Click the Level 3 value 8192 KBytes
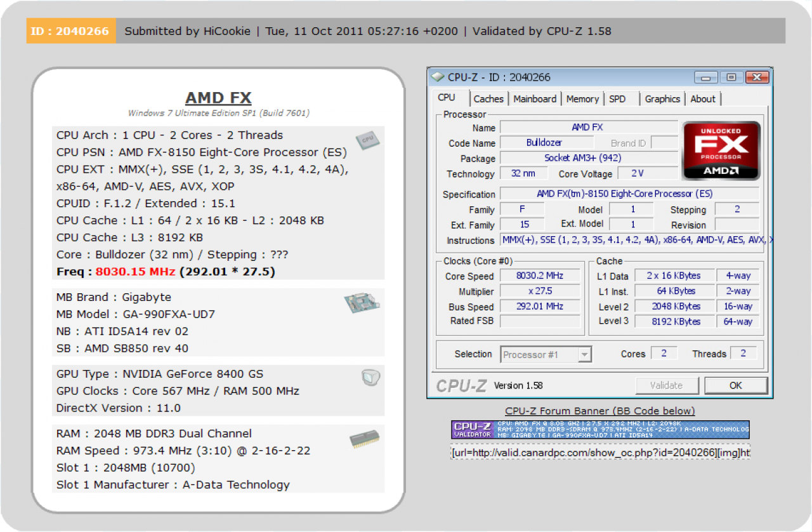The width and height of the screenshot is (812, 532). (x=674, y=321)
